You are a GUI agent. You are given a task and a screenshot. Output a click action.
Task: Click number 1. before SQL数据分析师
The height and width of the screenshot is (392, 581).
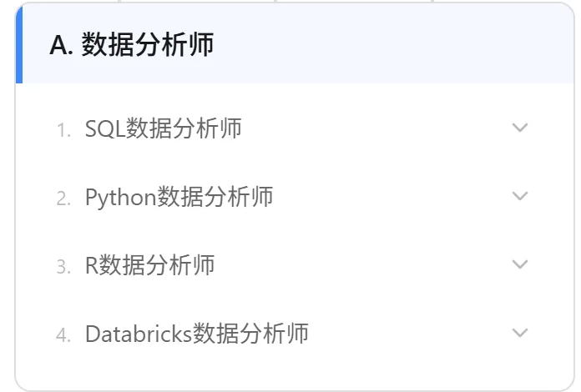click(x=63, y=130)
